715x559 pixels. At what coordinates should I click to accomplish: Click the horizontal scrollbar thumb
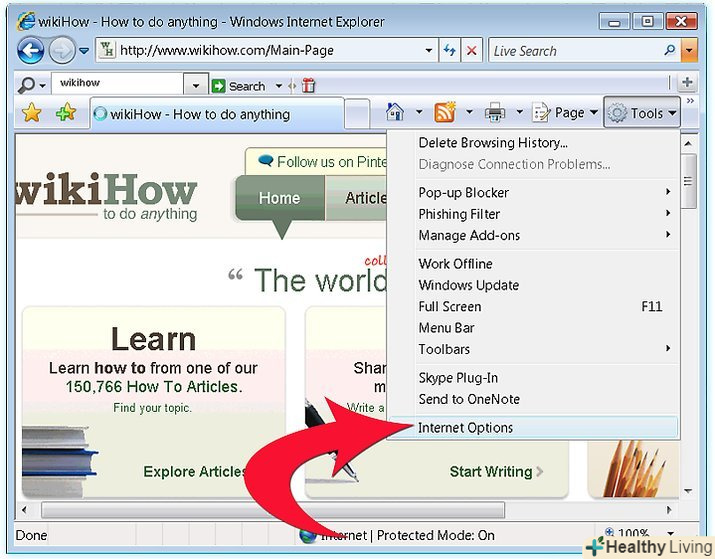click(x=273, y=510)
